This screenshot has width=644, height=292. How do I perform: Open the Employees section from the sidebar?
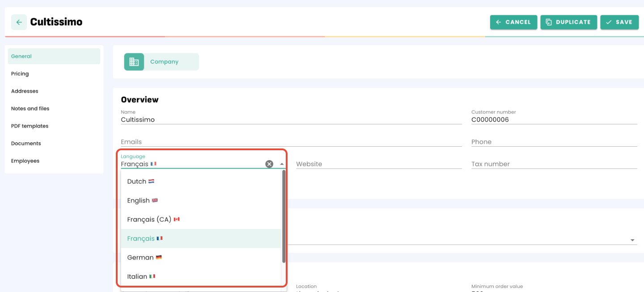(x=25, y=161)
